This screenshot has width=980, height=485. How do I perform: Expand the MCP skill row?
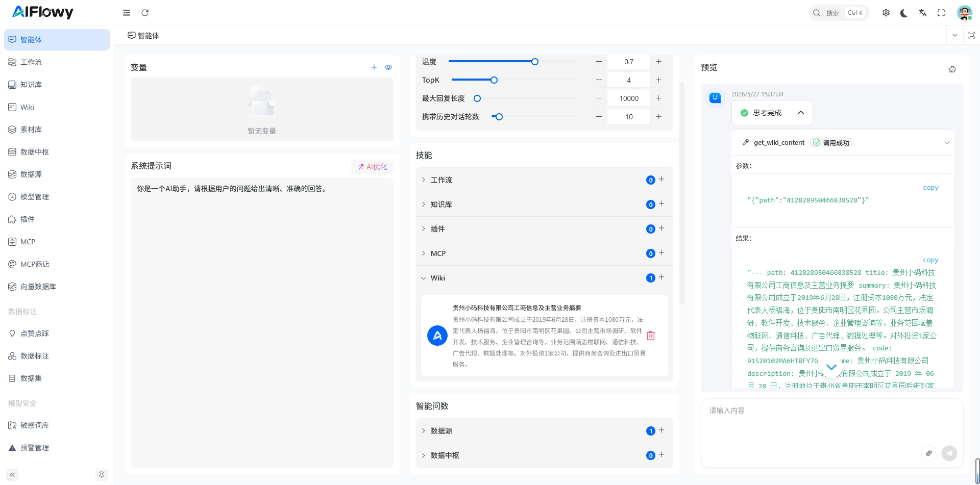[544, 253]
